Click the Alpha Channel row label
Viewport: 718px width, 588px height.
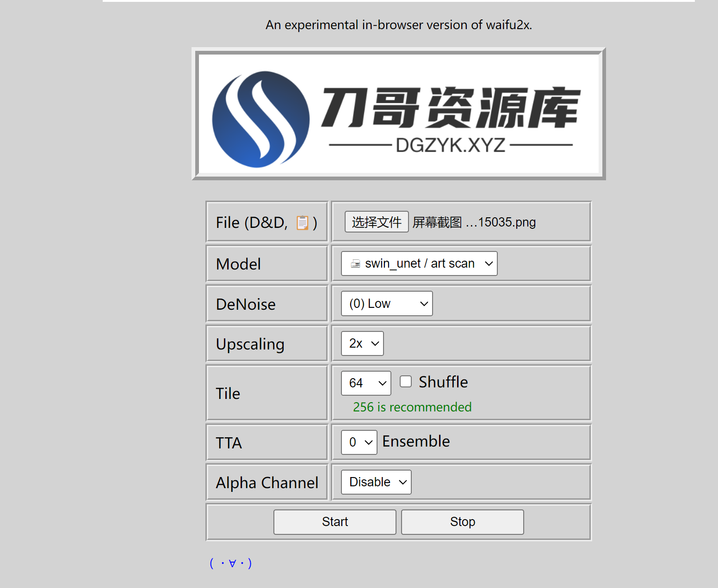coord(267,483)
